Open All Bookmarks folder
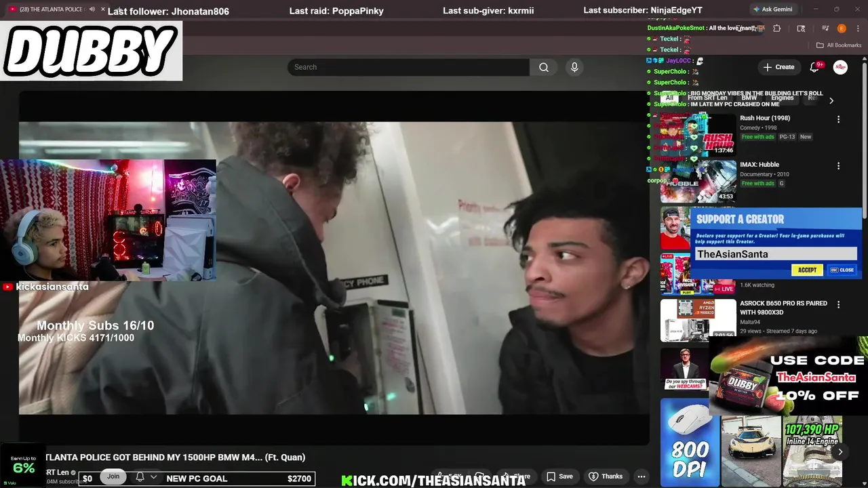The image size is (868, 488). pos(839,45)
